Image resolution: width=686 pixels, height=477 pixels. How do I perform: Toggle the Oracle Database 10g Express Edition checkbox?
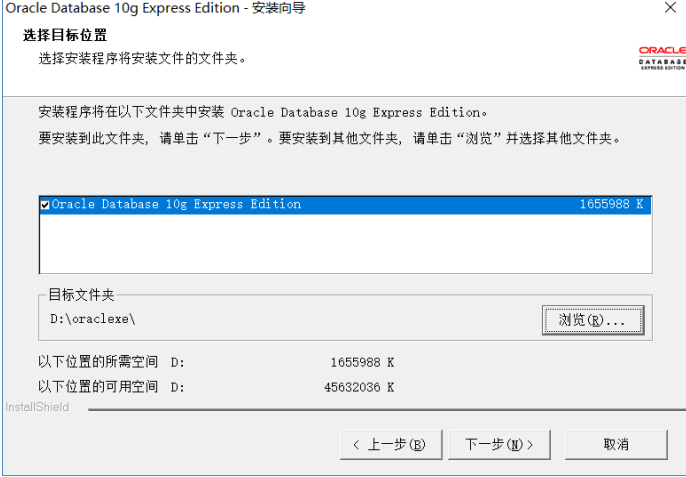[45, 205]
